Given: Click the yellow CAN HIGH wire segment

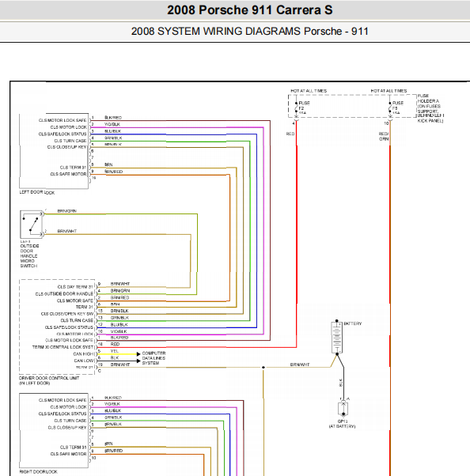Looking at the screenshot, I should pyautogui.click(x=117, y=354).
